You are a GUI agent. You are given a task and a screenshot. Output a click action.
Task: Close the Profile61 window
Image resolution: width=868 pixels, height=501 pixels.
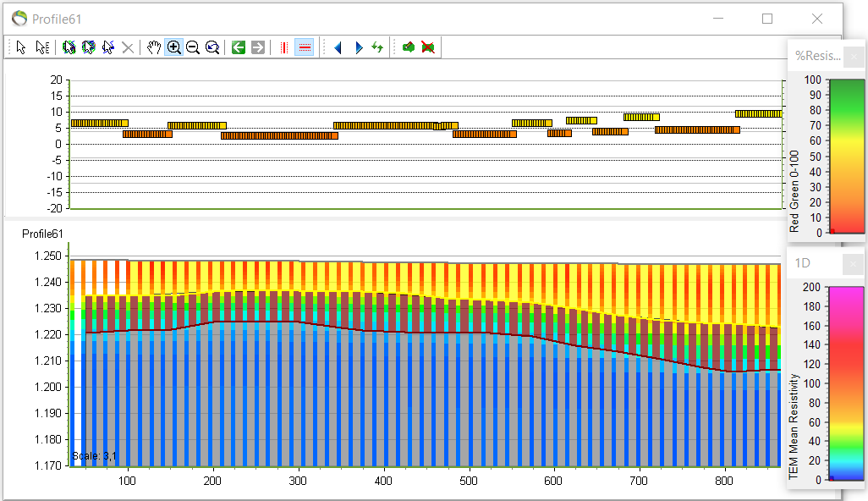coord(817,19)
